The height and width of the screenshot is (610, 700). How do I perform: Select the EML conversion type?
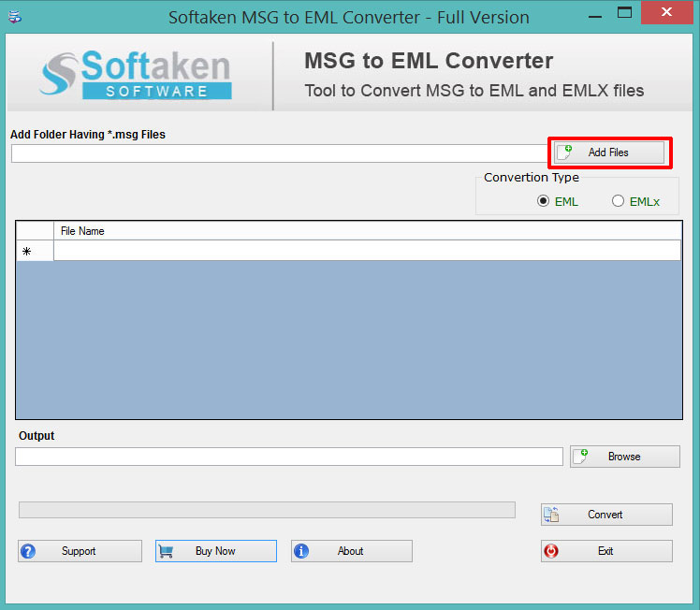(x=558, y=201)
